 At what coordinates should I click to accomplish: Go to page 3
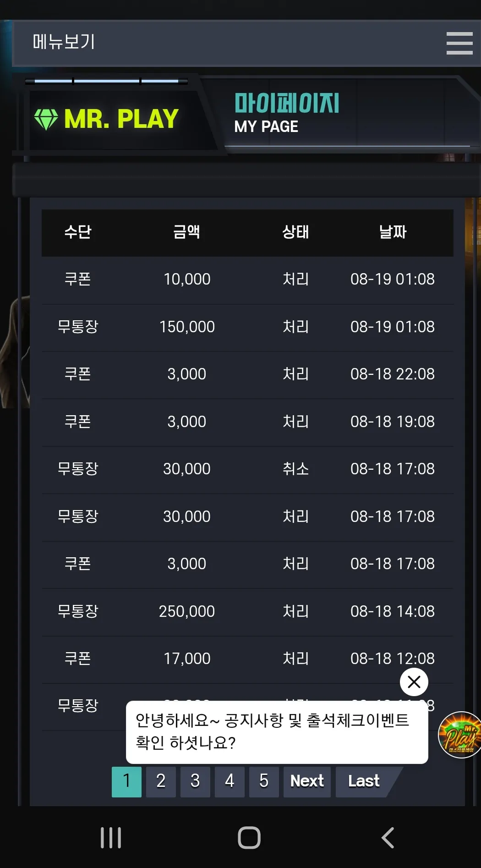point(195,782)
